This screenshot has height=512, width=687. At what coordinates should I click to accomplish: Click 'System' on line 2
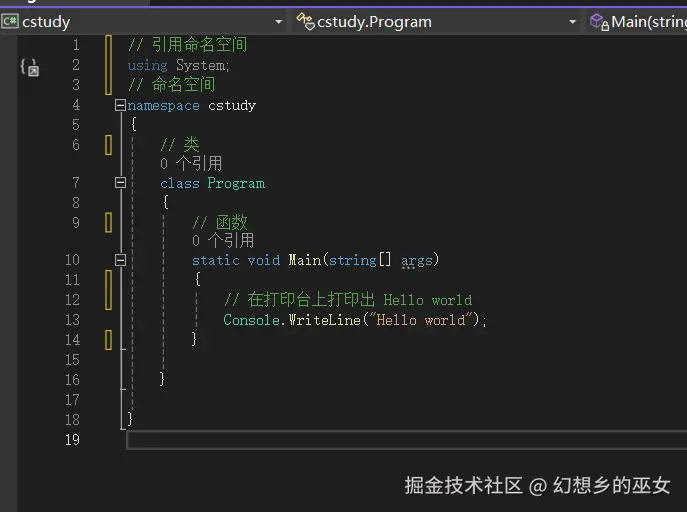tap(200, 65)
